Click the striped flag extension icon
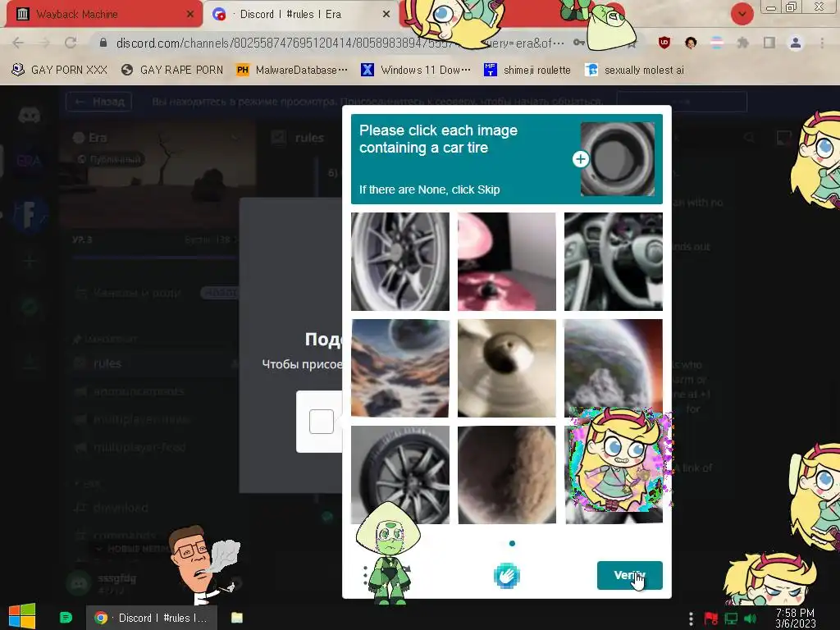Viewport: 840px width, 630px height. point(717,43)
